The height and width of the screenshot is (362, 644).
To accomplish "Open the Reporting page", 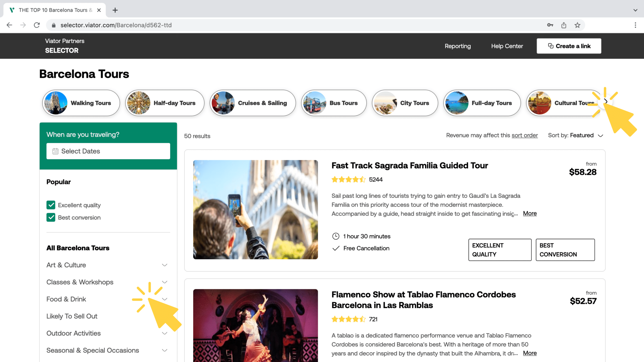I will coord(458,46).
